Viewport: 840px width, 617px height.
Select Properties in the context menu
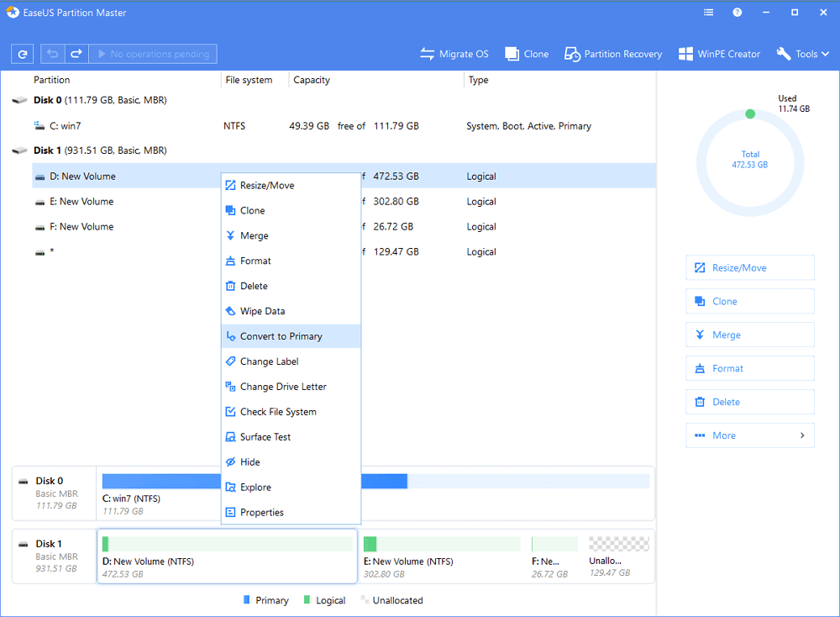(x=291, y=513)
